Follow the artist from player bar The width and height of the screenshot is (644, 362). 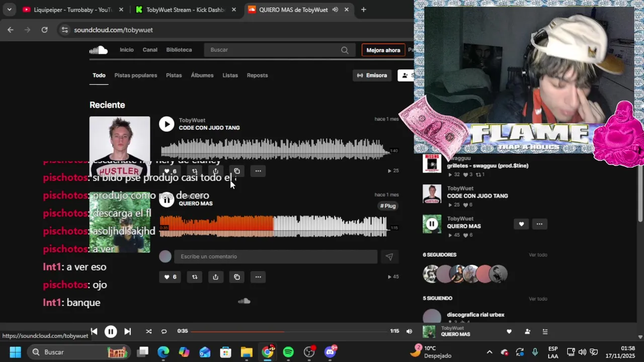click(x=527, y=331)
